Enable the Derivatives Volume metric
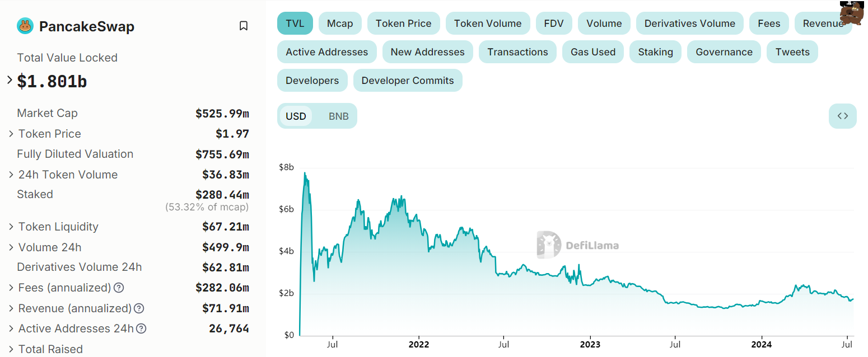 click(690, 24)
